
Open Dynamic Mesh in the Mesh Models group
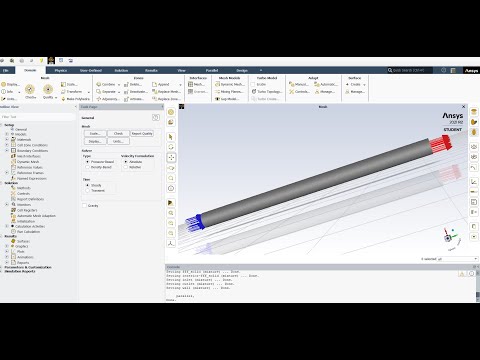(x=230, y=84)
